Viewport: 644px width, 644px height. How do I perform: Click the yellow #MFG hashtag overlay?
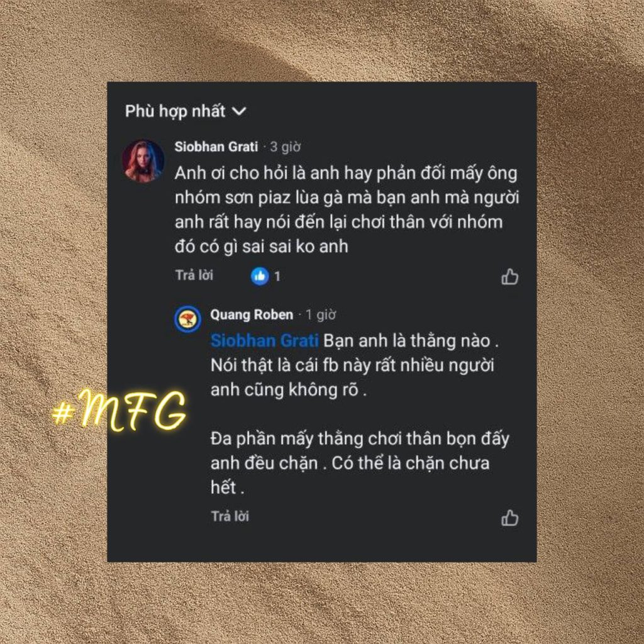tap(119, 411)
